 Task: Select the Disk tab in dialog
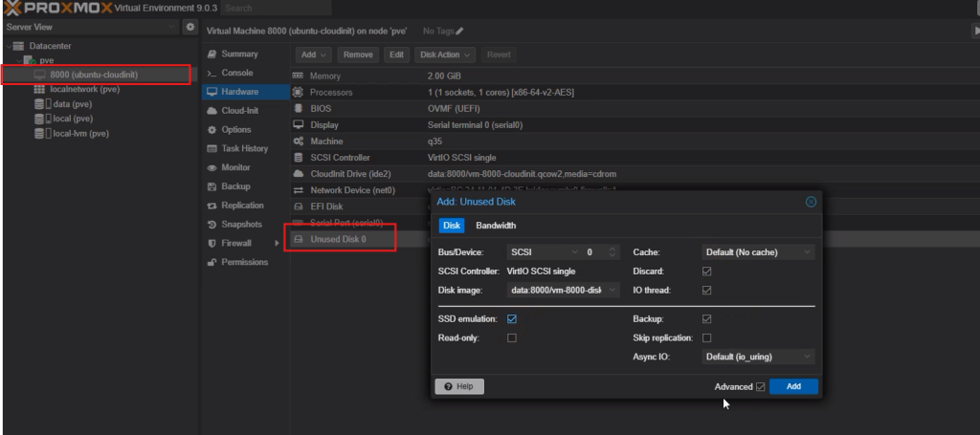tap(452, 226)
